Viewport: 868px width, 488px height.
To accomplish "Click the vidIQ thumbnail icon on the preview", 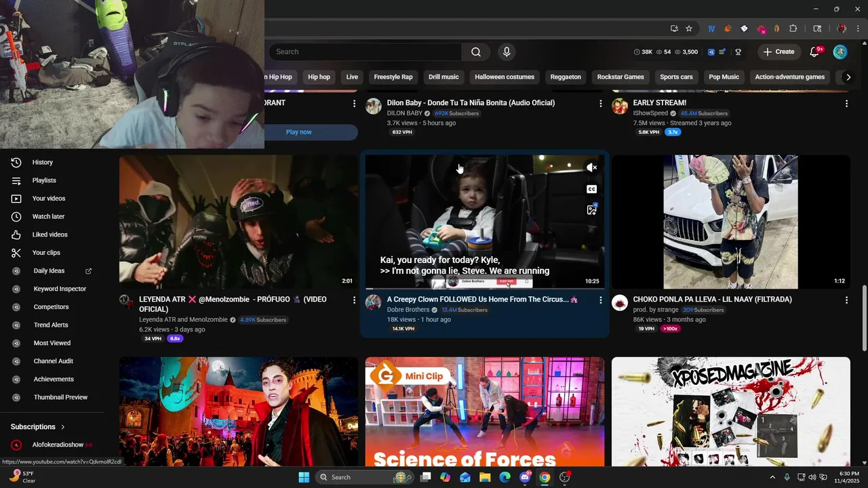I will (x=591, y=210).
